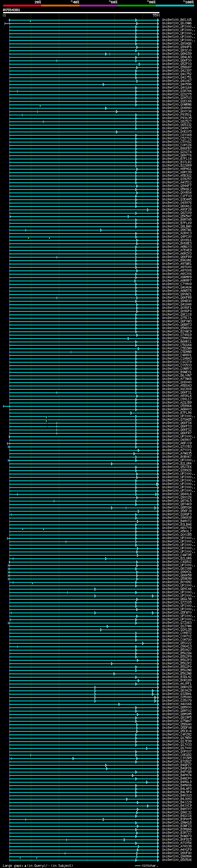
Task: Select label UniRef100_Q41751
Action: pyautogui.click(x=177, y=77)
